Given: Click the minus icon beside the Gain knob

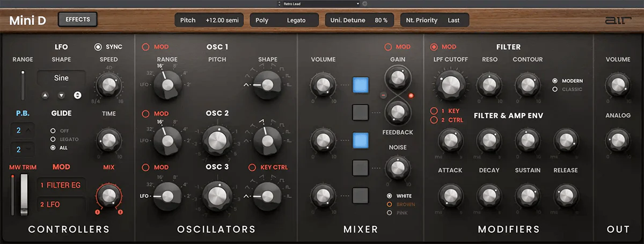Looking at the screenshot, I should pyautogui.click(x=384, y=96).
